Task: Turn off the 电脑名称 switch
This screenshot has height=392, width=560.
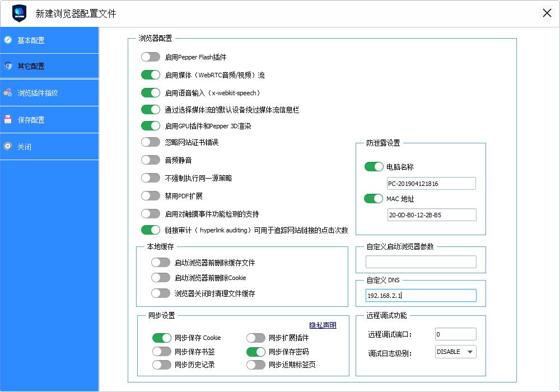Action: [x=374, y=166]
